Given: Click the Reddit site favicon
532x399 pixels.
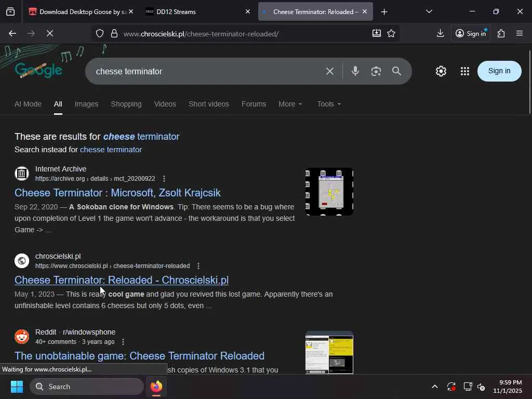Looking at the screenshot, I should click(x=22, y=336).
